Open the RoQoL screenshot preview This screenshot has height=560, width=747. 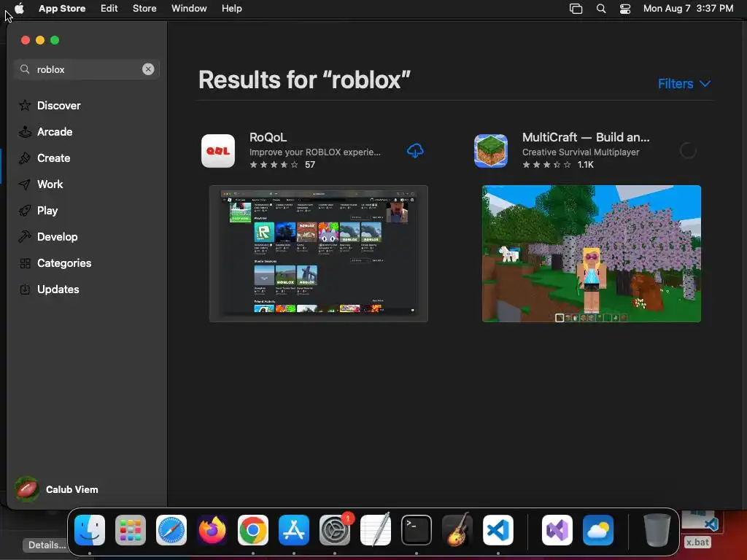point(319,254)
